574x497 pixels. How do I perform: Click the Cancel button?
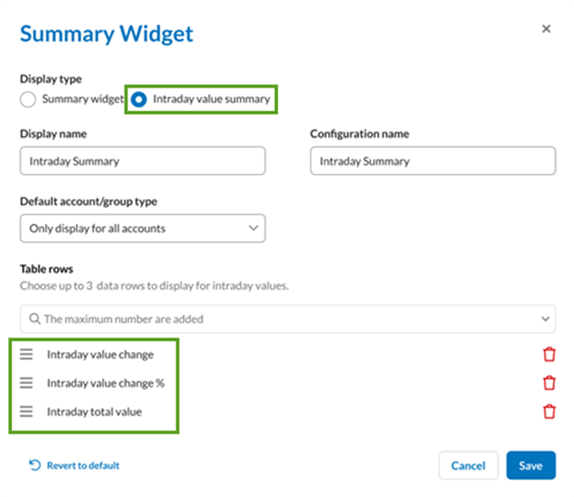[468, 465]
